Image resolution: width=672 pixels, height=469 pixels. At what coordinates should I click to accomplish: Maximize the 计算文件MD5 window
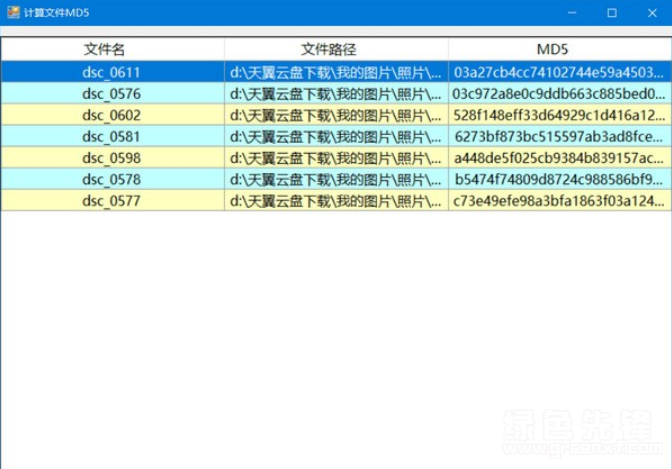[x=612, y=13]
